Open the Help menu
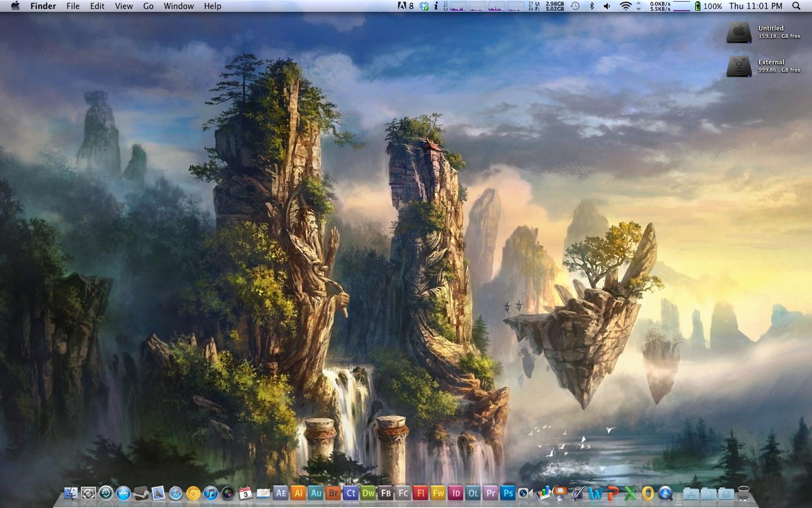The width and height of the screenshot is (812, 508). click(213, 6)
